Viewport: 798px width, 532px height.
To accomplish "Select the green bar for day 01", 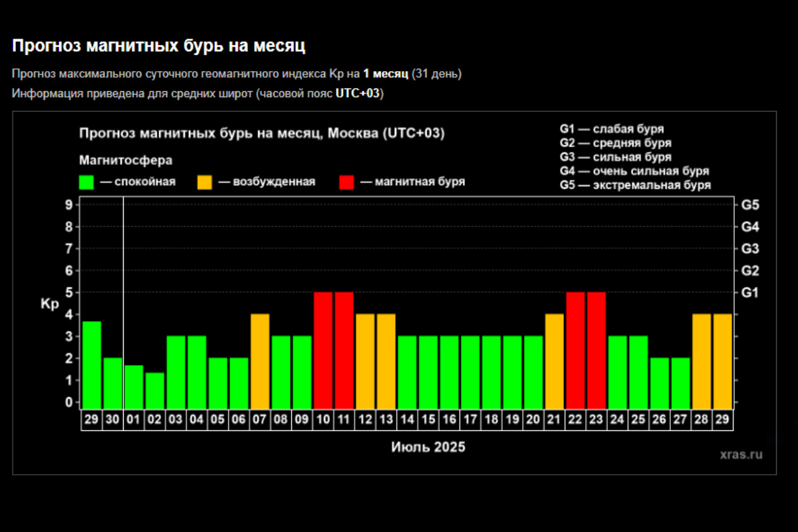I will coord(134,387).
